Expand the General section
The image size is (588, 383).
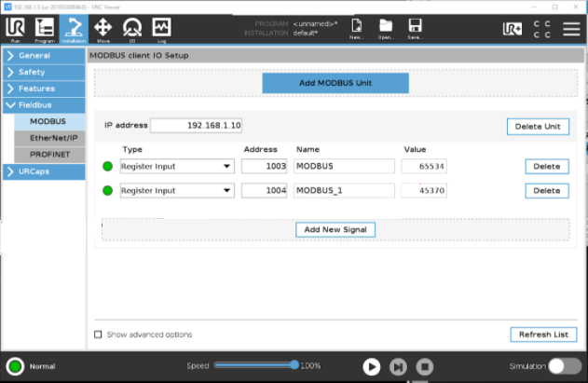44,56
